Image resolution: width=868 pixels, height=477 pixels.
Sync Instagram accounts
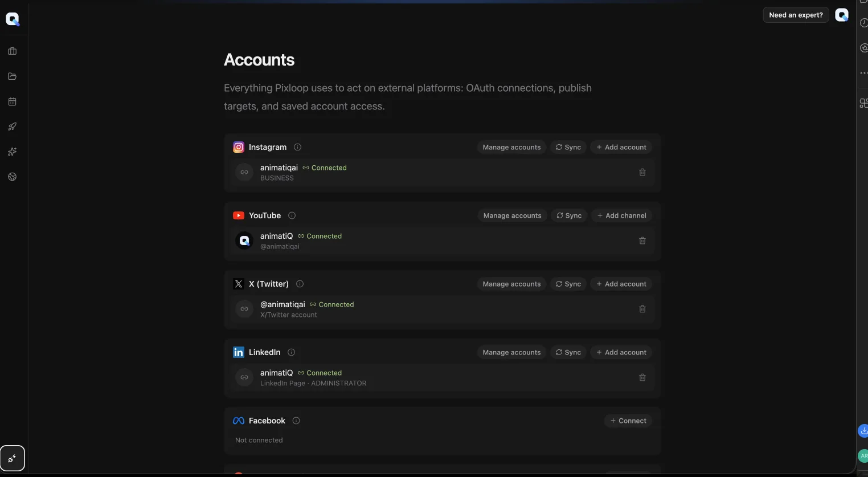(x=568, y=147)
